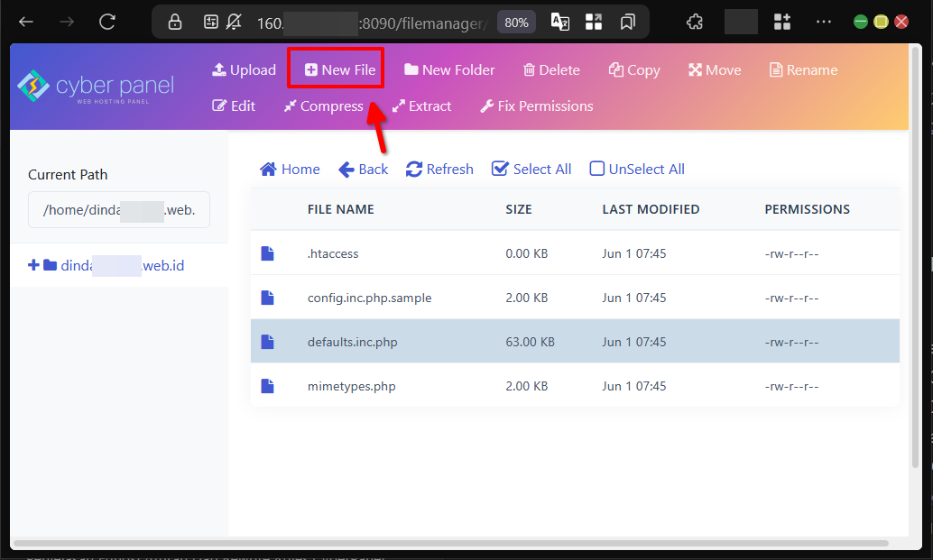The height and width of the screenshot is (560, 933).
Task: Click New Folder in the toolbar
Action: click(449, 70)
